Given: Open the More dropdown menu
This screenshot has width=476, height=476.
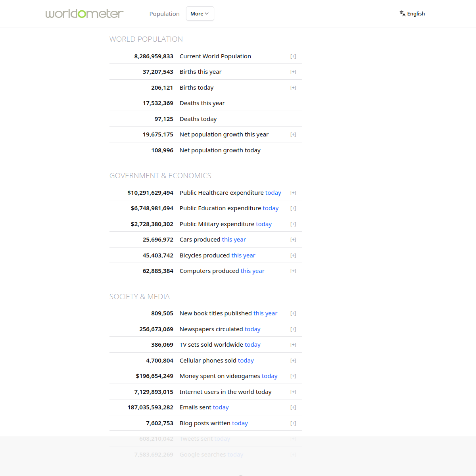Looking at the screenshot, I should click(200, 13).
